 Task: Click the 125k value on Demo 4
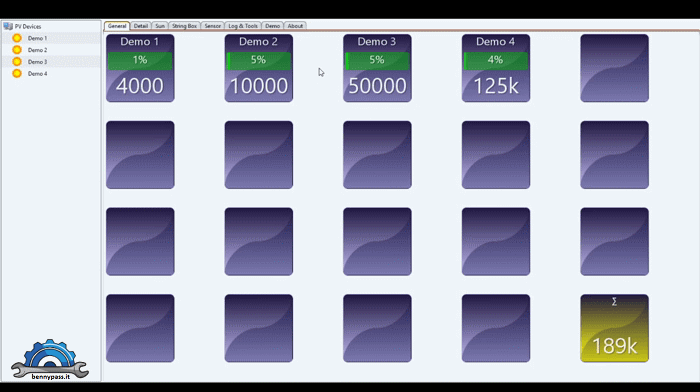click(x=496, y=86)
